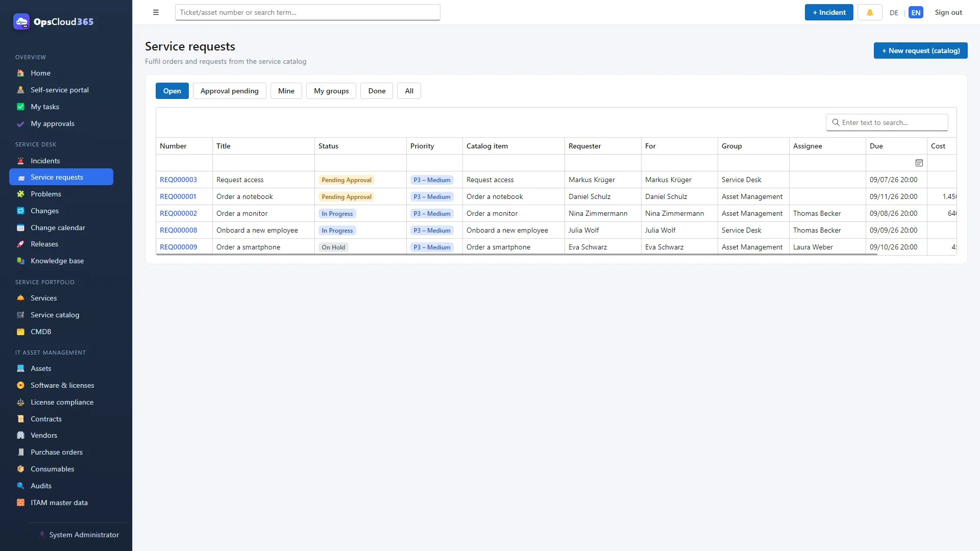Toggle the hamburger menu icon

[x=156, y=12]
